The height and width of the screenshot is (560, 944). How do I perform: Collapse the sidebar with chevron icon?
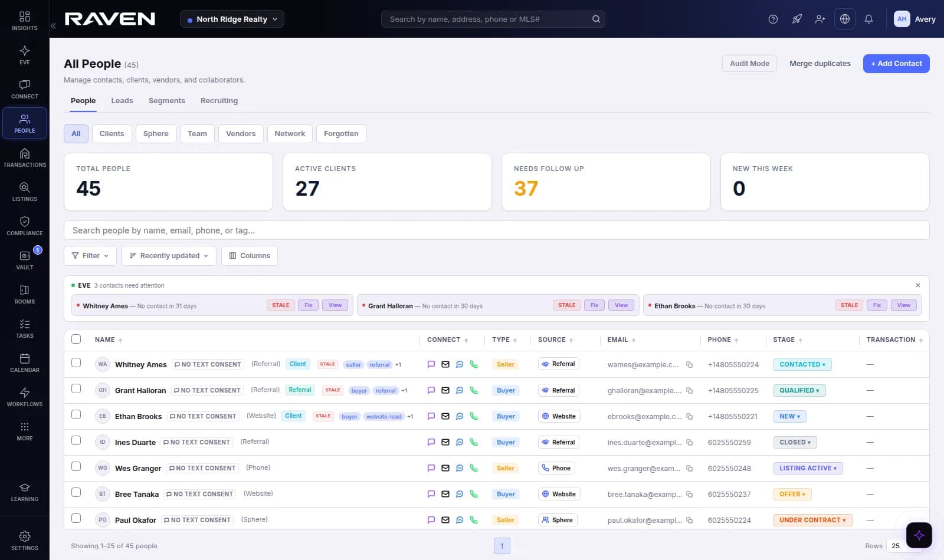[x=53, y=26]
